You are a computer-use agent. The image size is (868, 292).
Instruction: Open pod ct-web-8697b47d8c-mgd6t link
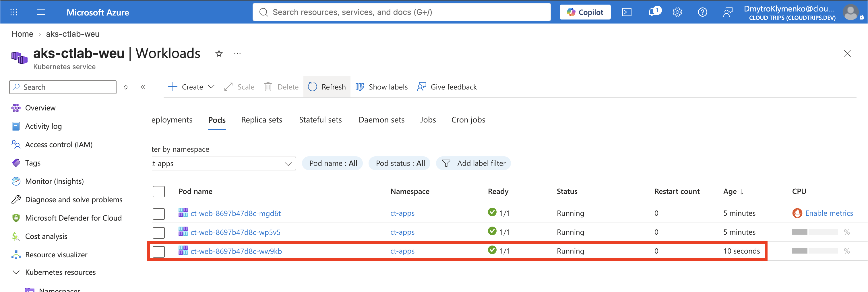236,213
